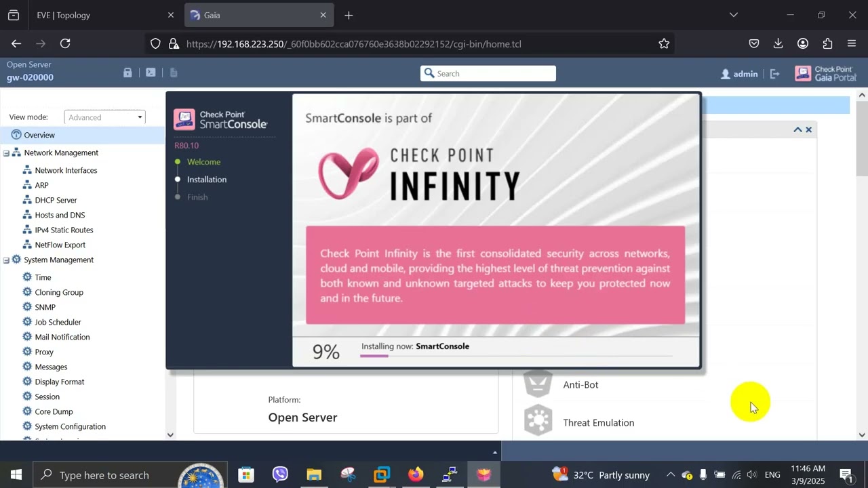868x488 pixels.
Task: Open a new browser tab
Action: click(x=349, y=15)
